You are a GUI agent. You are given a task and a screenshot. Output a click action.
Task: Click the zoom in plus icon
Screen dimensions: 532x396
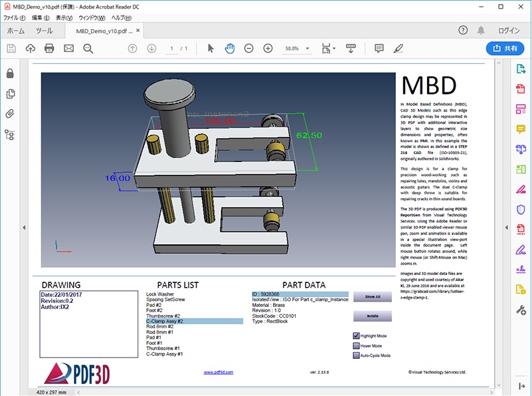click(268, 49)
